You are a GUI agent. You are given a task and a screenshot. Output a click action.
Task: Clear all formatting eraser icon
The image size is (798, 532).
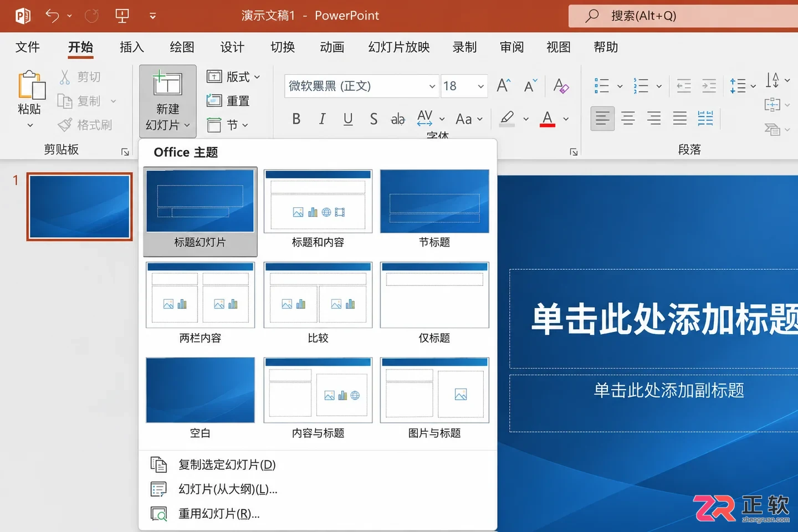561,85
